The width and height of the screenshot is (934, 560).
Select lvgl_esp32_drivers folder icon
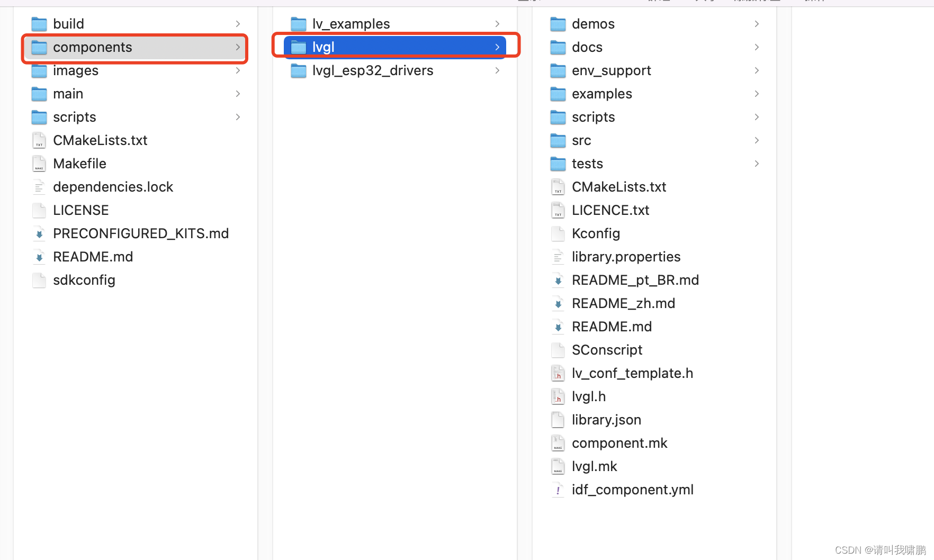(299, 70)
